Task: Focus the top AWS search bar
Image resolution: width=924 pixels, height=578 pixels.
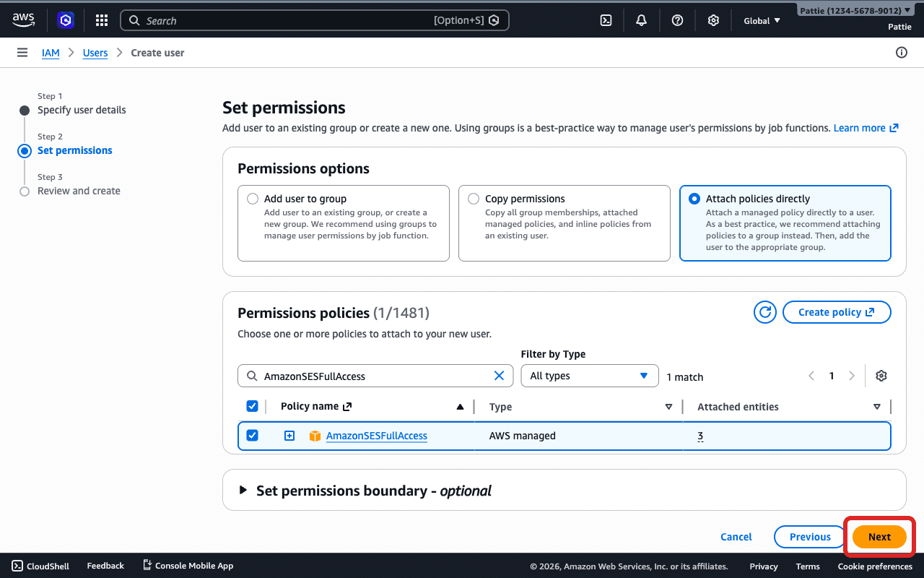Action: click(315, 20)
